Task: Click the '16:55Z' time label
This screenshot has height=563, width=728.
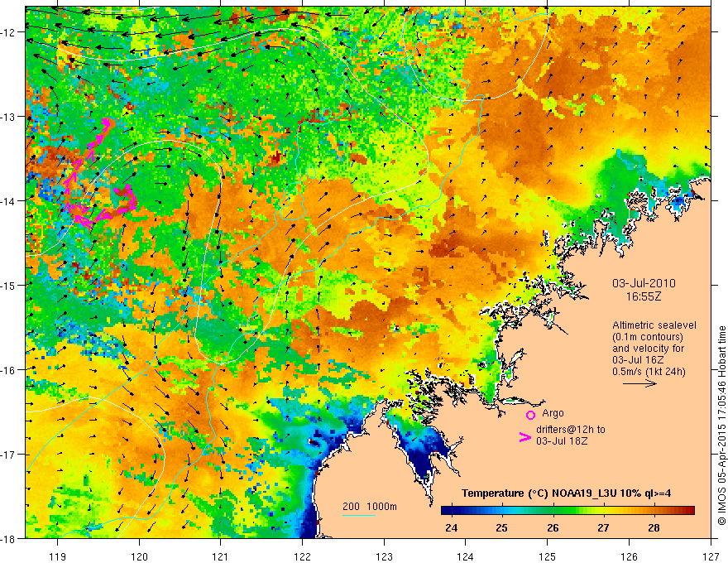Action: 643,296
